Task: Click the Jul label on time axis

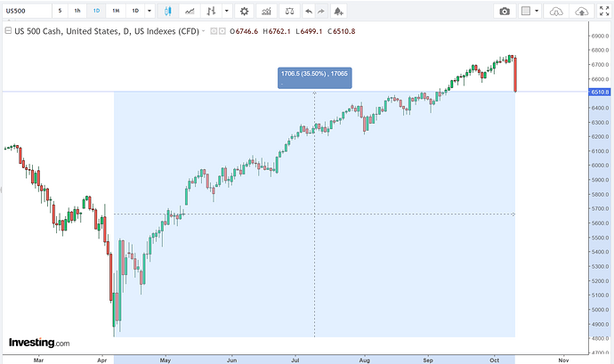Action: (295, 360)
